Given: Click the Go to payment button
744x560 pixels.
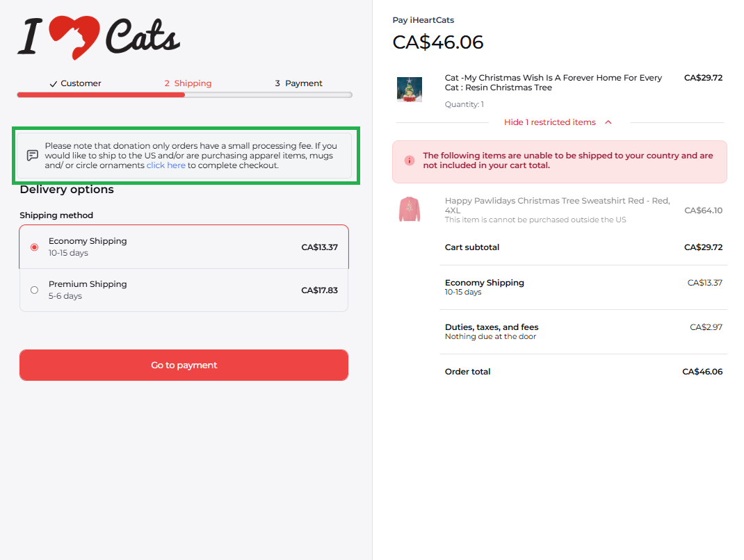Looking at the screenshot, I should tap(184, 365).
